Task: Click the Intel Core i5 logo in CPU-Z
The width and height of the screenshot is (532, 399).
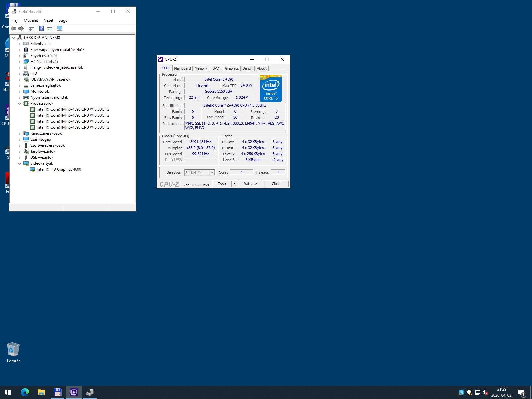Action: pyautogui.click(x=271, y=88)
